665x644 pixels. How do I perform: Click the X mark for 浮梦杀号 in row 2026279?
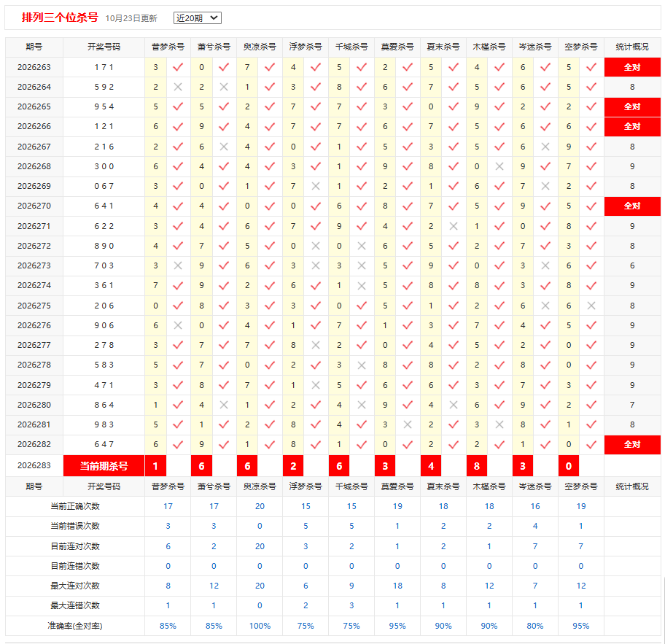[316, 385]
